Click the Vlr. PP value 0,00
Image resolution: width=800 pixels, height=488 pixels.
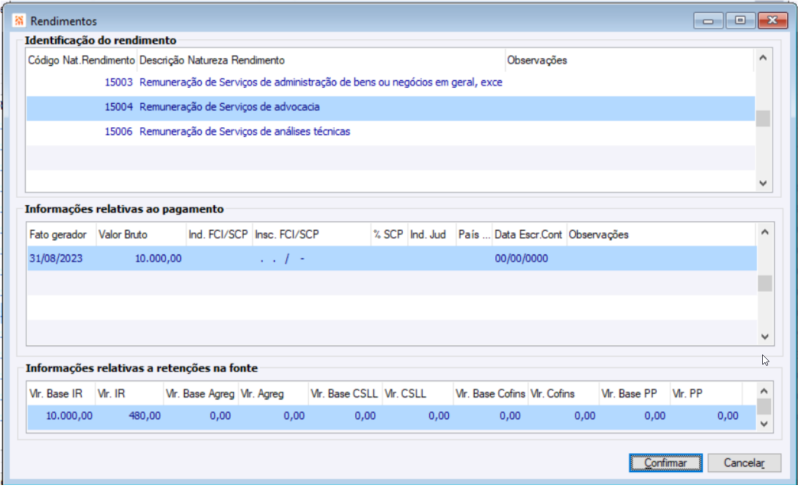728,416
